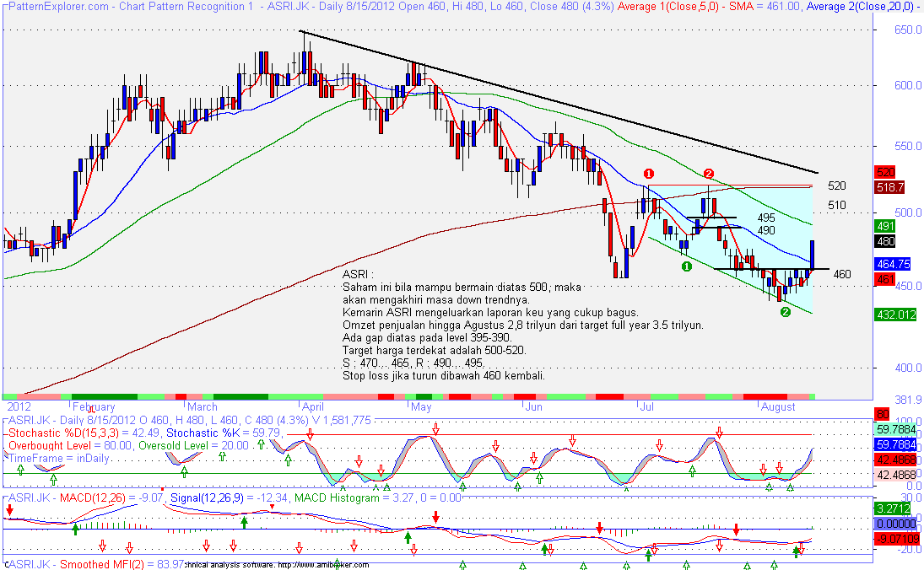Select the 400.0 price axis label
Screen dimensions: 924x570
[x=907, y=368]
